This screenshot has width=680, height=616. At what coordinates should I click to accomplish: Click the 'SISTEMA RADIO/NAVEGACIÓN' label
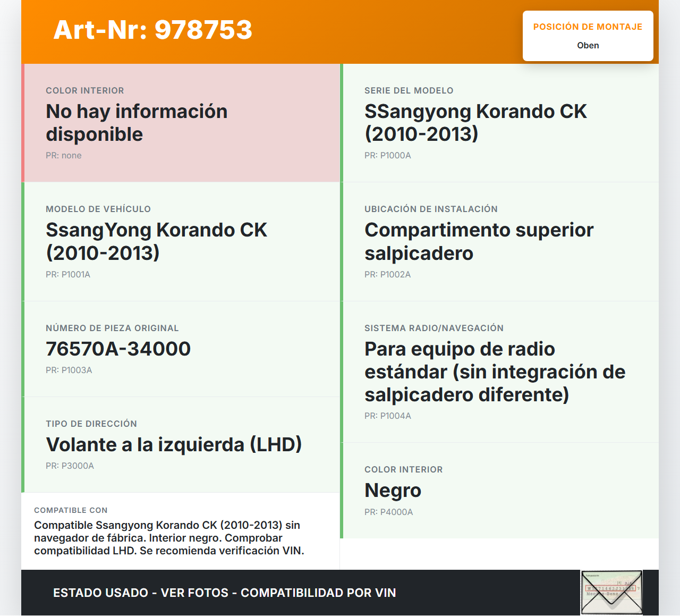pos(434,328)
